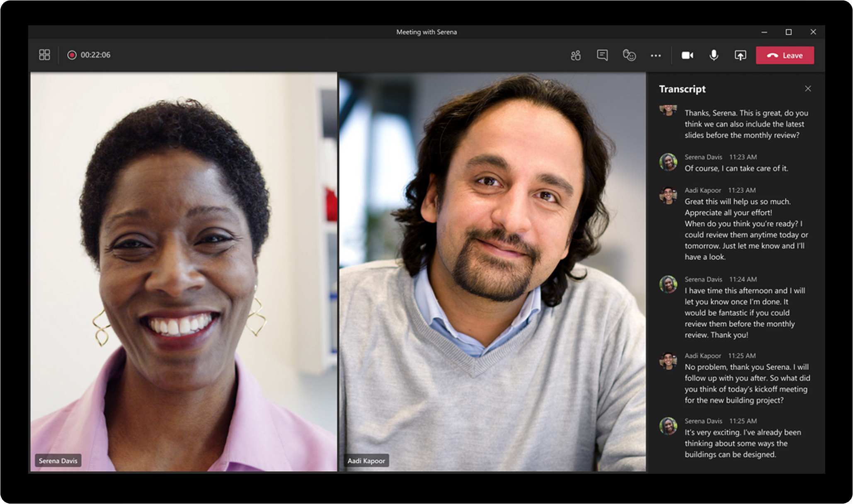This screenshot has width=853, height=504.
Task: Click Aadi Kapoor's avatar at 11:25 AM
Action: click(668, 361)
